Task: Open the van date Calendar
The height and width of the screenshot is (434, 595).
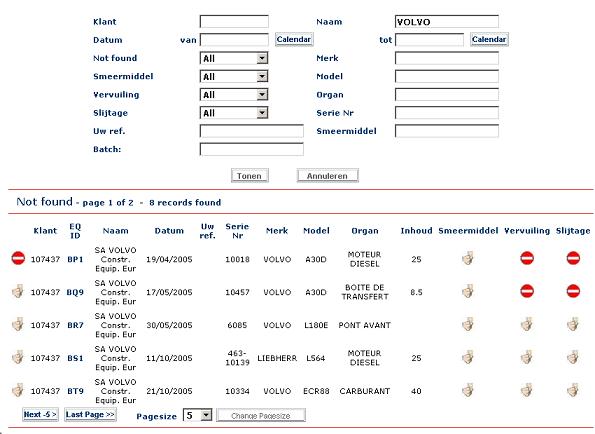Action: pos(294,39)
